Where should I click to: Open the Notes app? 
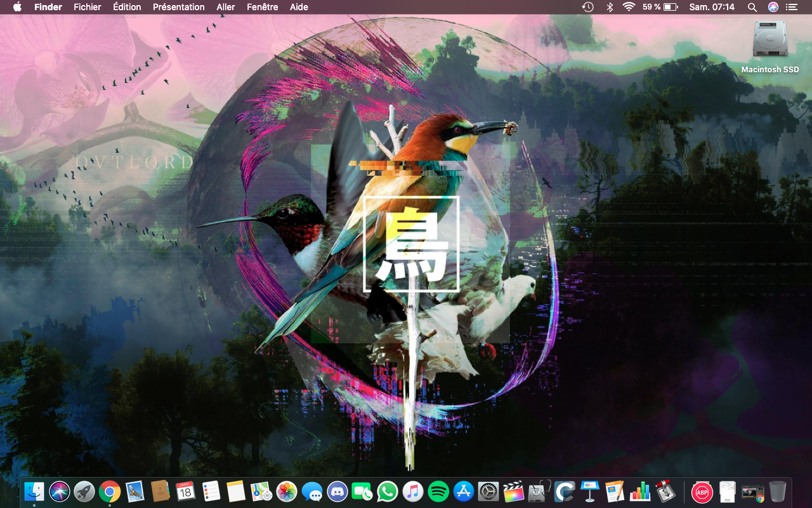click(236, 491)
